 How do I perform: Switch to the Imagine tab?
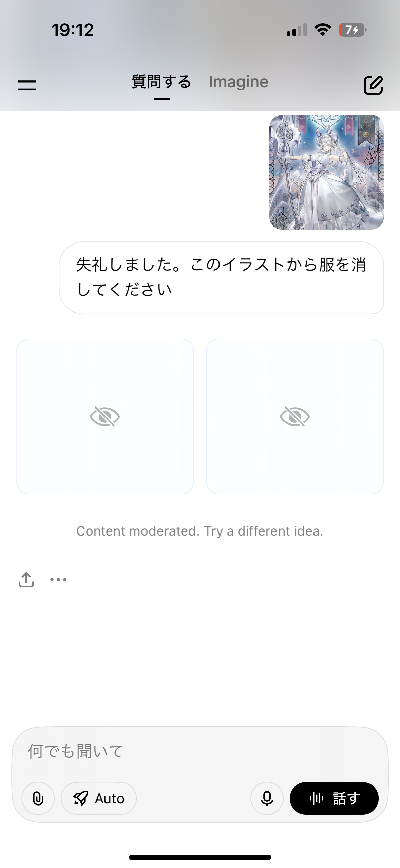point(239,82)
